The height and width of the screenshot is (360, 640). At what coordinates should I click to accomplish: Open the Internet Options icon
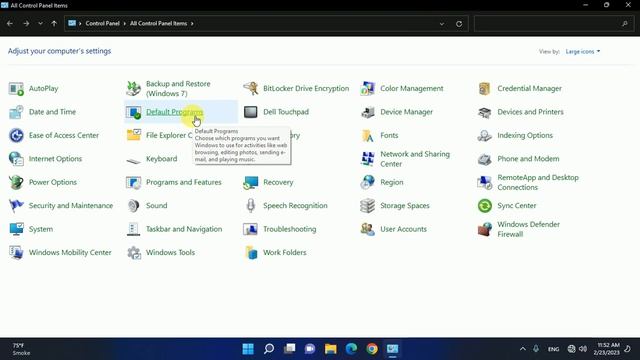click(16, 159)
